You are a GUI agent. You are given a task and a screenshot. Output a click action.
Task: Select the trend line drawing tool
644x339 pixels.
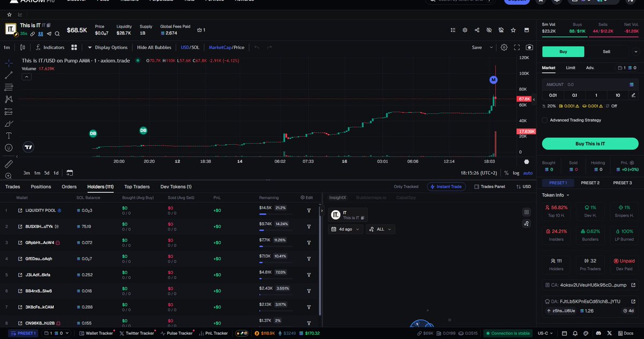coord(9,75)
